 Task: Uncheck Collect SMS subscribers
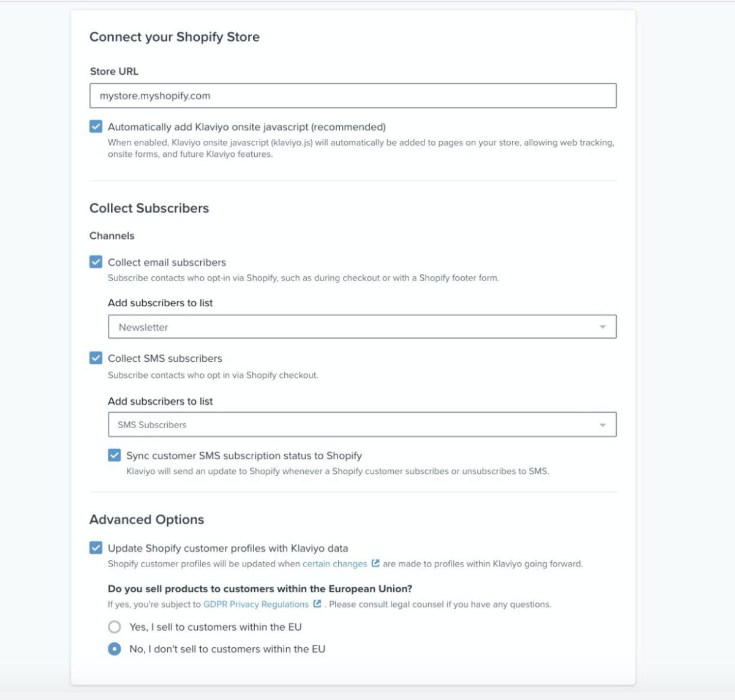tap(96, 358)
